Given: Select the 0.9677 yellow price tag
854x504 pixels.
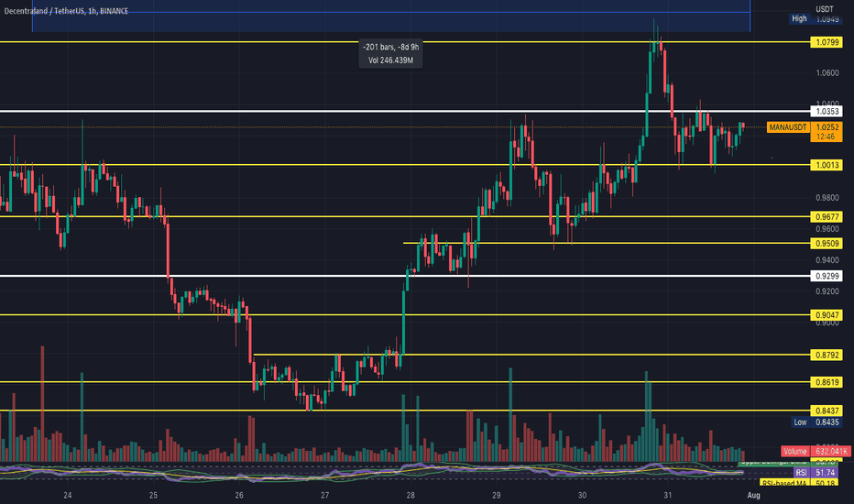Looking at the screenshot, I should pos(827,217).
